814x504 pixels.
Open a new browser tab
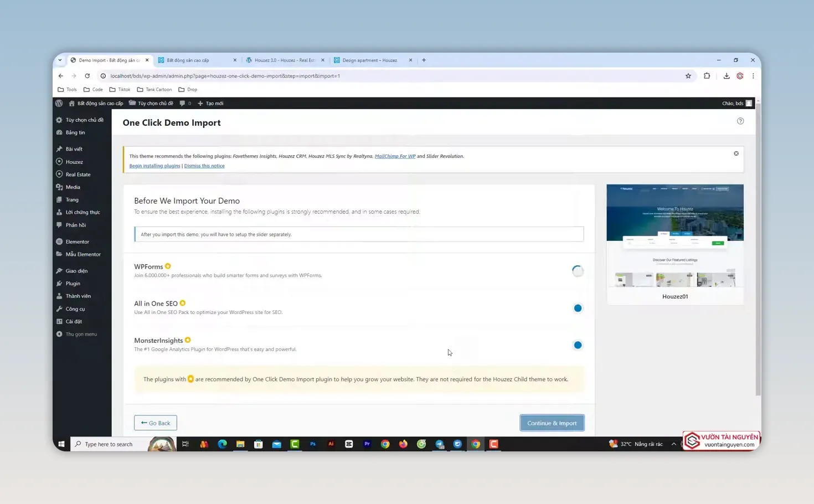pos(424,60)
